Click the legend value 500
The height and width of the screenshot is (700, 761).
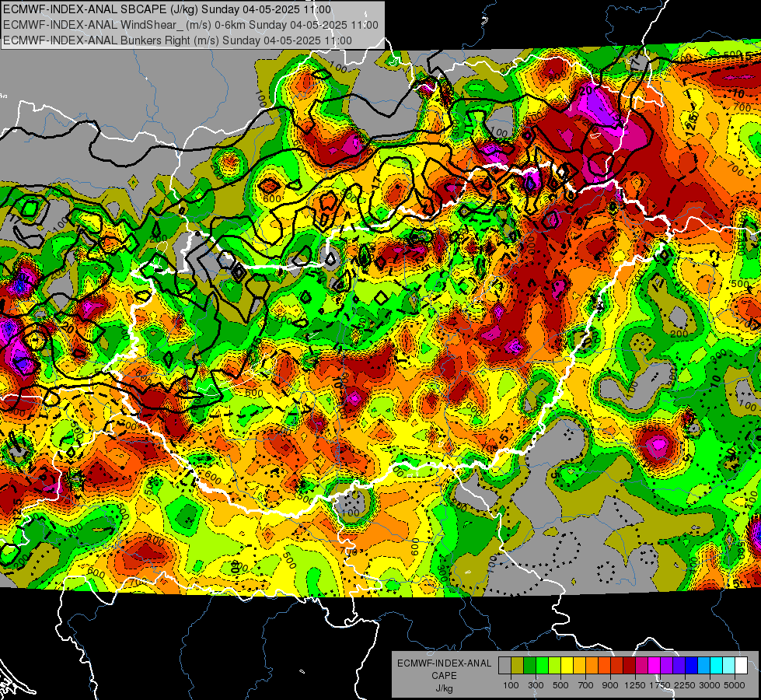click(560, 685)
